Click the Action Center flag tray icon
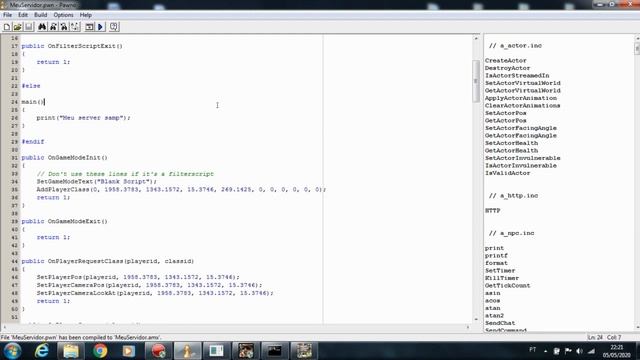640x360 pixels. click(x=568, y=351)
